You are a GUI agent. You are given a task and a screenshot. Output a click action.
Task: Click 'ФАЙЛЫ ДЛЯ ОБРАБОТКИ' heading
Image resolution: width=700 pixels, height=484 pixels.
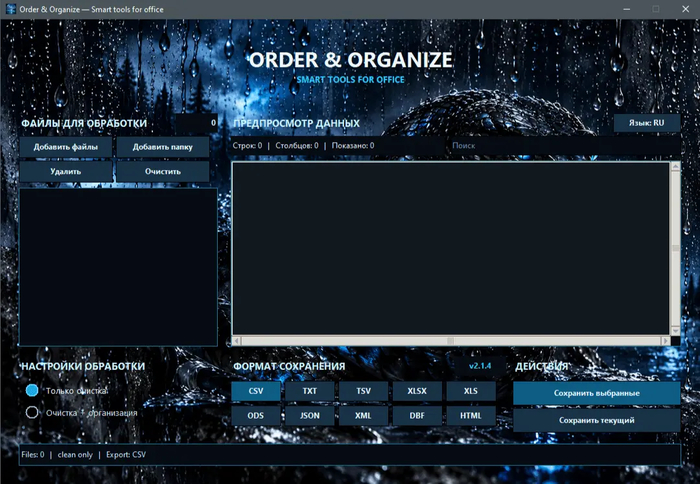pyautogui.click(x=84, y=123)
